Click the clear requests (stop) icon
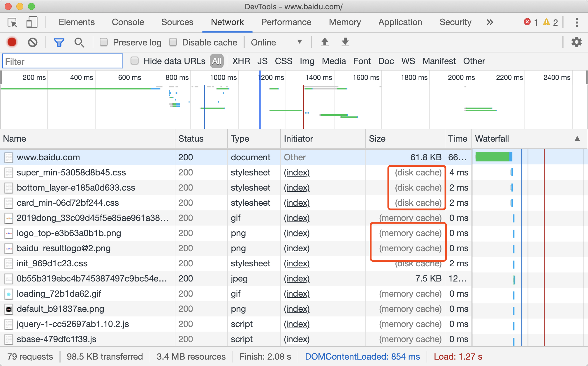Image resolution: width=588 pixels, height=366 pixels. click(x=33, y=42)
